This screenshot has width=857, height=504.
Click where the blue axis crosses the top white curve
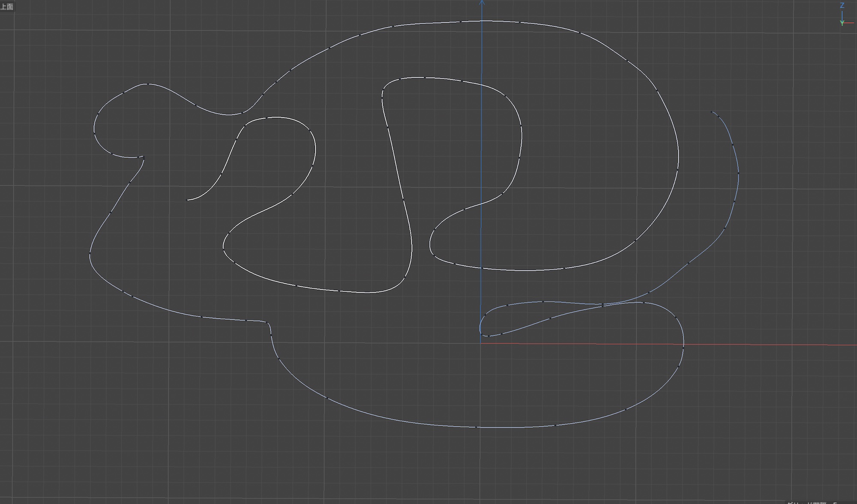pos(482,21)
